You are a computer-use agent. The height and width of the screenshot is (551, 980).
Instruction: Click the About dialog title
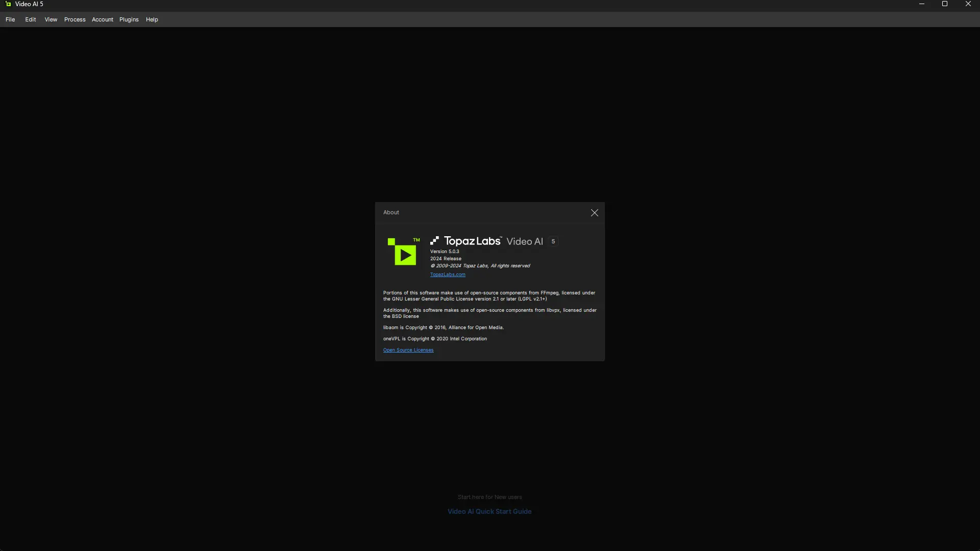point(391,212)
